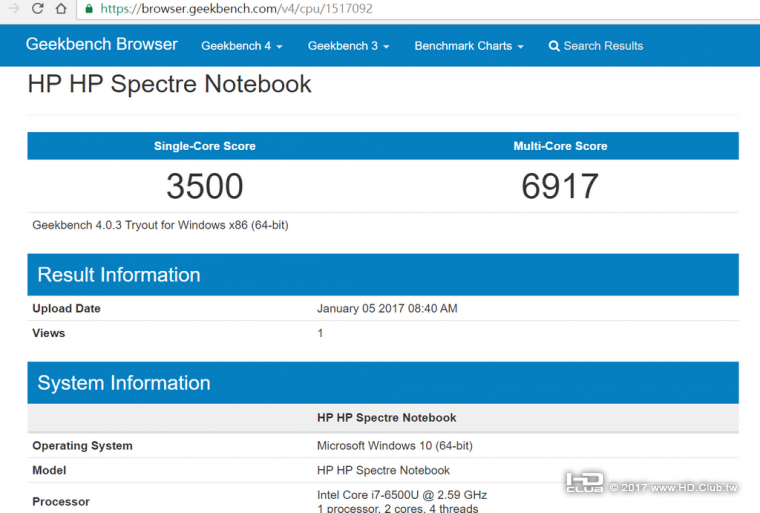760x513 pixels.
Task: Open the Benchmark Charts dropdown
Action: click(x=468, y=46)
